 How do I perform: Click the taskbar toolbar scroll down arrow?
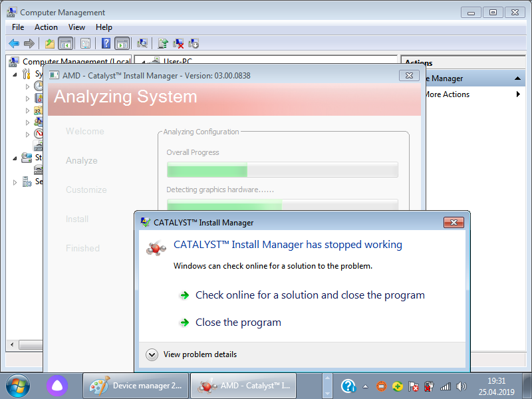point(327,393)
